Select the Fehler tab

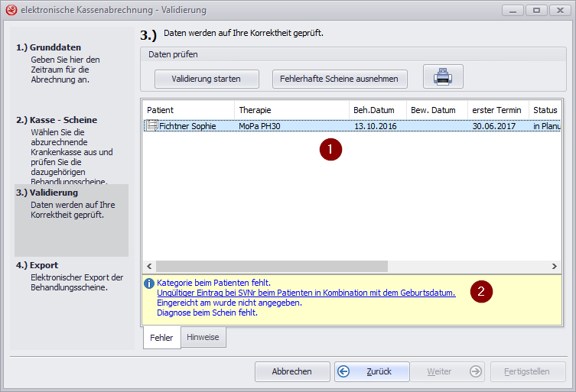tap(161, 337)
